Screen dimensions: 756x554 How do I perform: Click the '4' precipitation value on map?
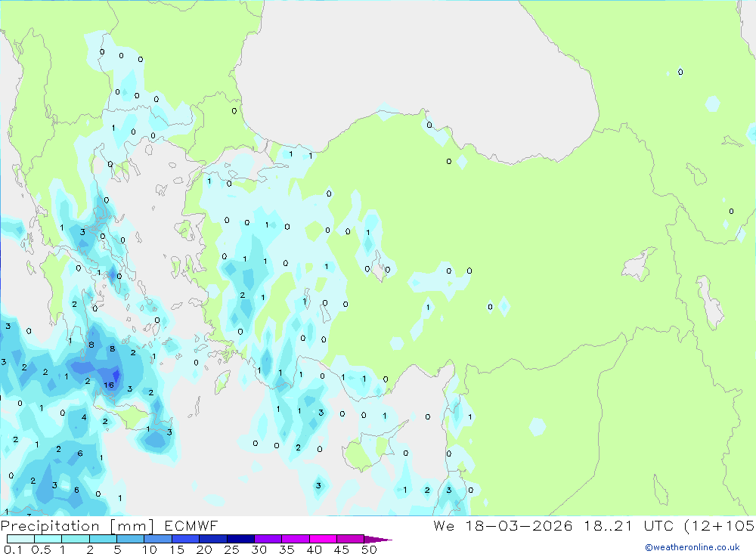(84, 417)
